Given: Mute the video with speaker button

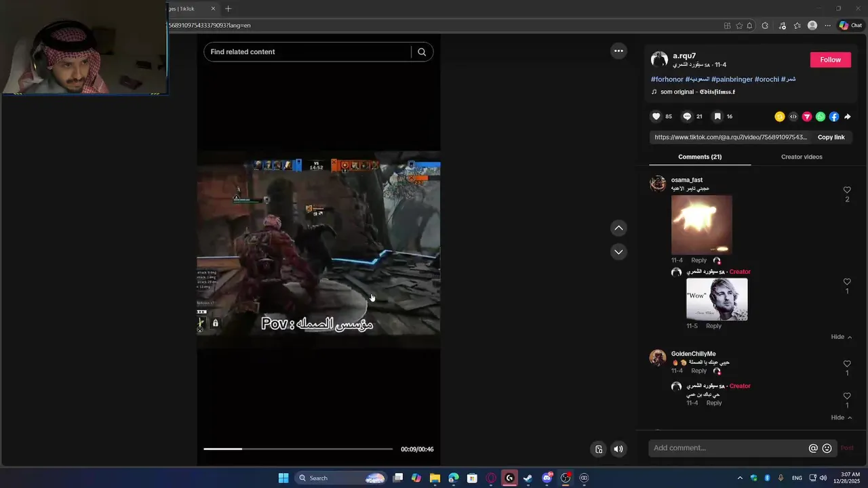Looking at the screenshot, I should coord(618,449).
